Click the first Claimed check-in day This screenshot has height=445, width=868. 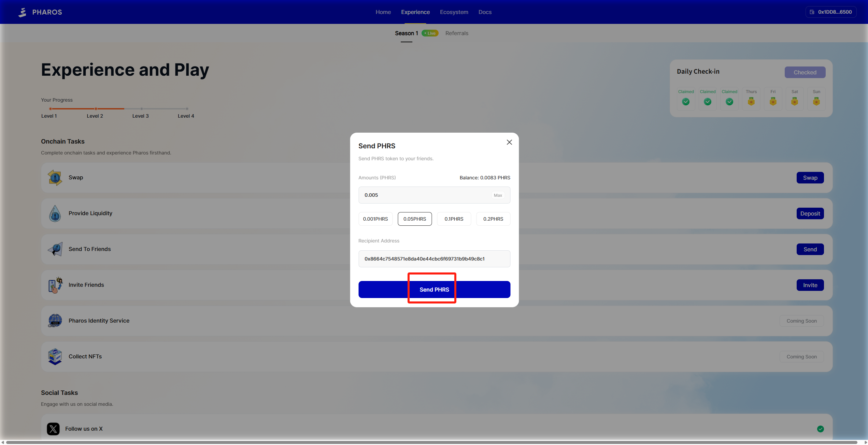tap(686, 99)
